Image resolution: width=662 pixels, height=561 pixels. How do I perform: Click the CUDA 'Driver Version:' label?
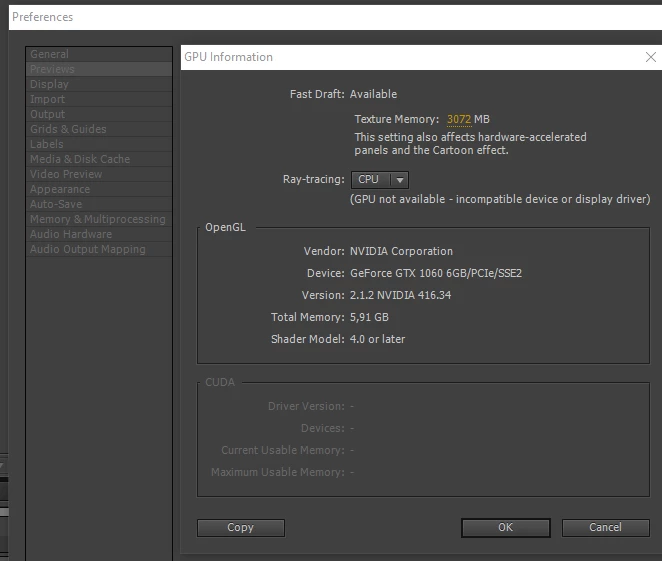(x=306, y=406)
